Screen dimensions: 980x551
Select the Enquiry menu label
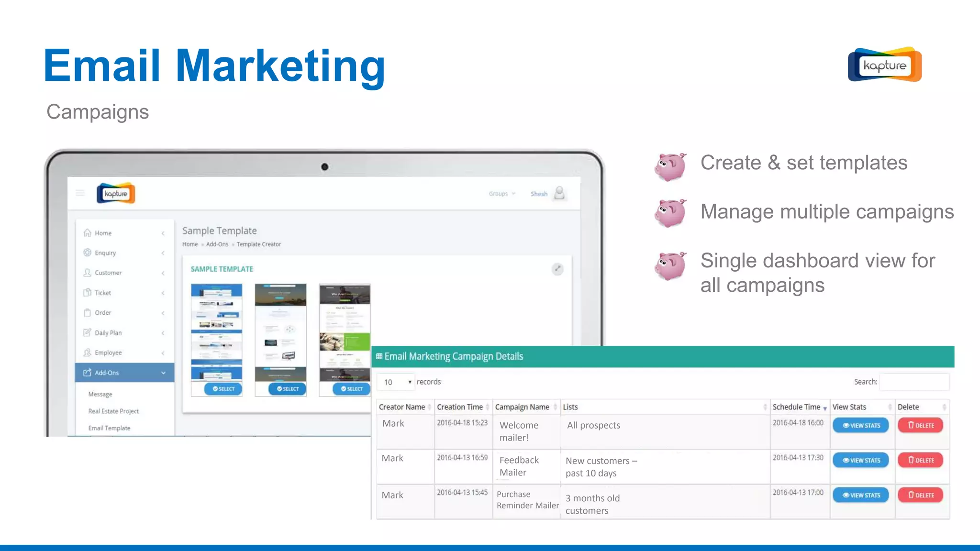point(105,253)
